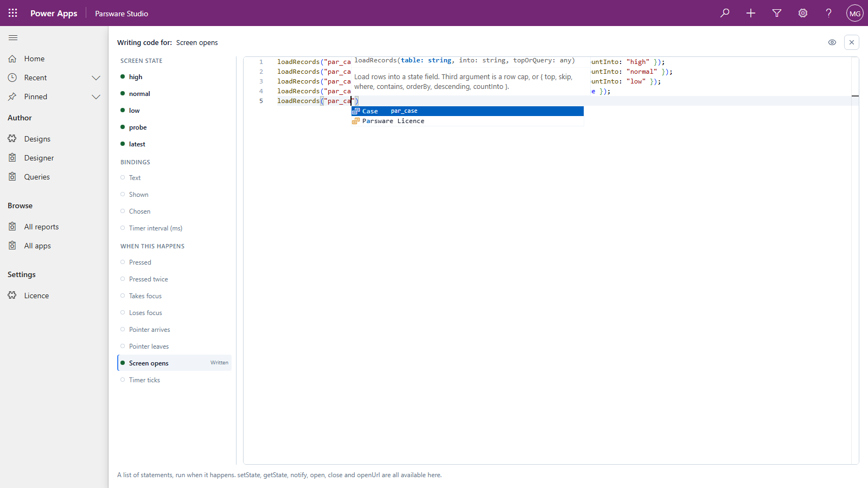The image size is (868, 488).
Task: Select the probe screen state field
Action: click(x=175, y=127)
